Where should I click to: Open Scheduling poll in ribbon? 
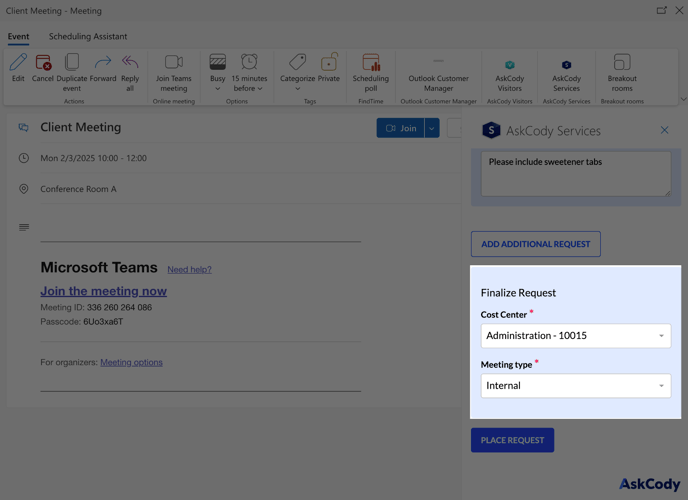click(371, 73)
